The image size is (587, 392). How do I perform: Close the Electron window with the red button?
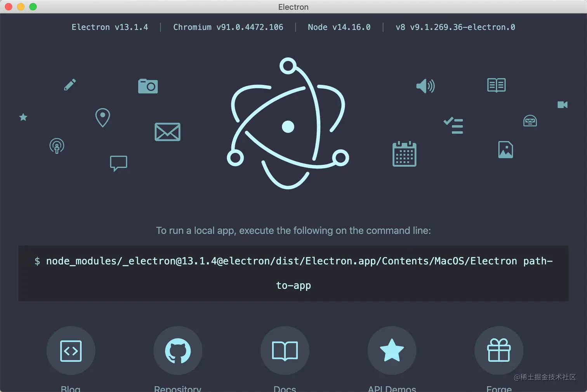point(9,7)
